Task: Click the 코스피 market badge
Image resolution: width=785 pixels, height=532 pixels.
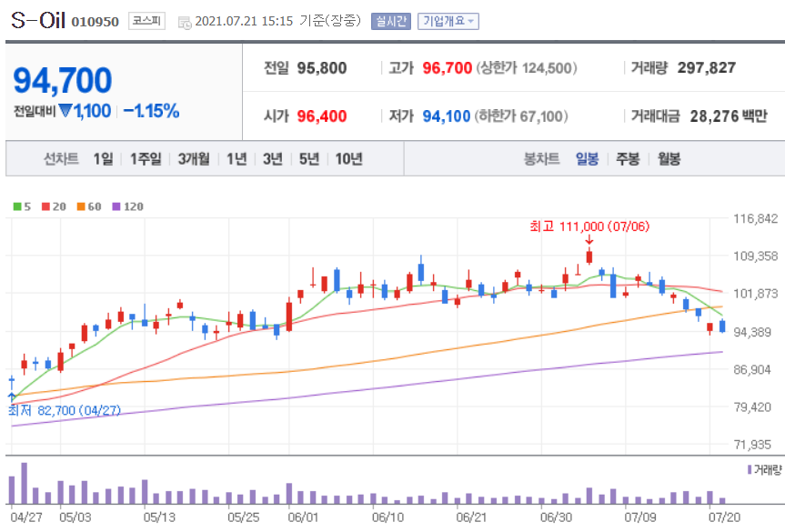Action: [x=146, y=21]
